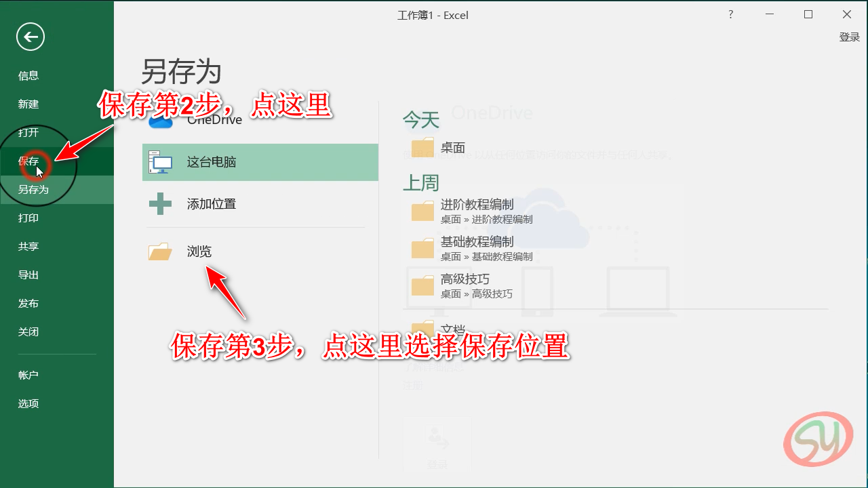Open 导出 options
The width and height of the screenshot is (868, 488).
57,275
